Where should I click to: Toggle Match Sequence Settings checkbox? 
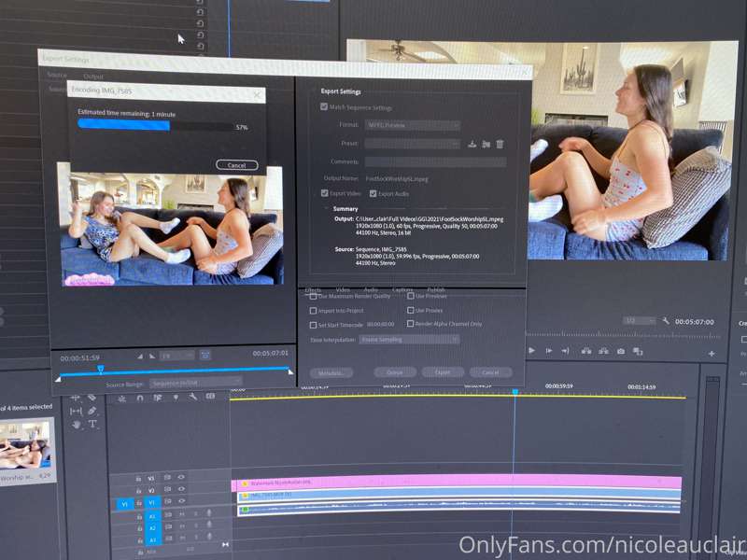click(324, 106)
